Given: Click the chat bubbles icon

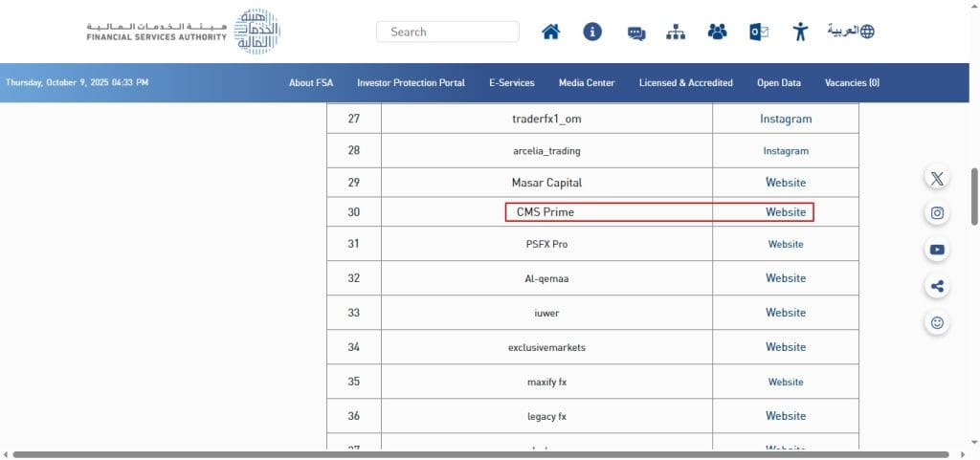Looking at the screenshot, I should point(636,33).
